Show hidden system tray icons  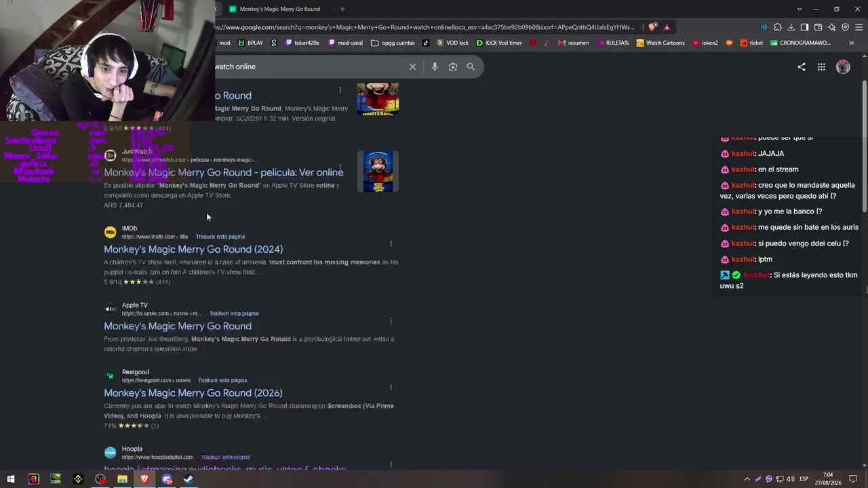coord(747,479)
